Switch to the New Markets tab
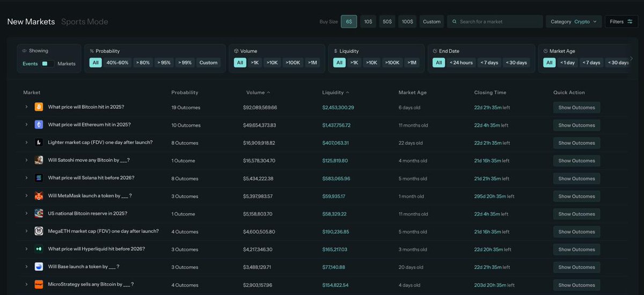The height and width of the screenshot is (295, 644). click(31, 21)
